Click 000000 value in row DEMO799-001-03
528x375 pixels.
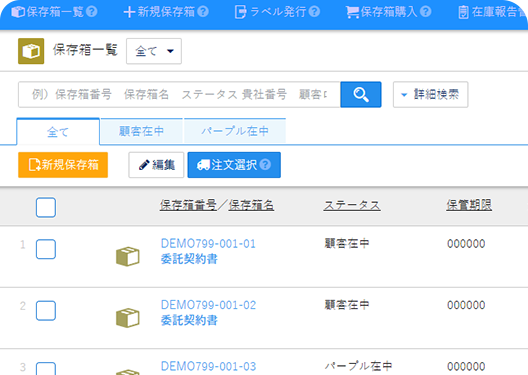466,366
